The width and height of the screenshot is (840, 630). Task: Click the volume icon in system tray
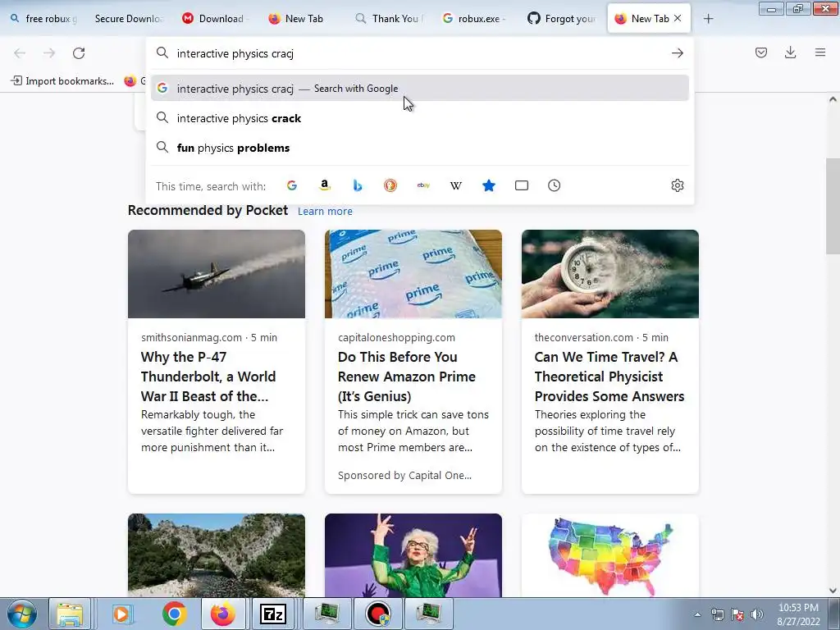coord(757,614)
